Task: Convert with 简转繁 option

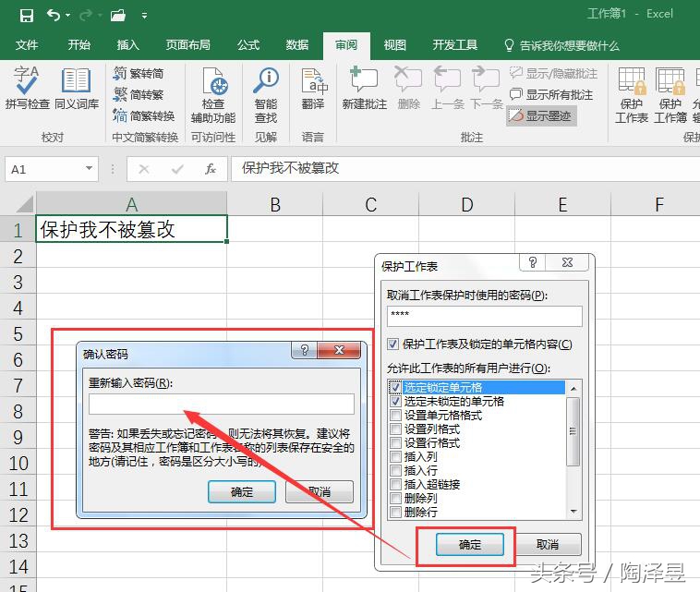Action: coord(139,94)
